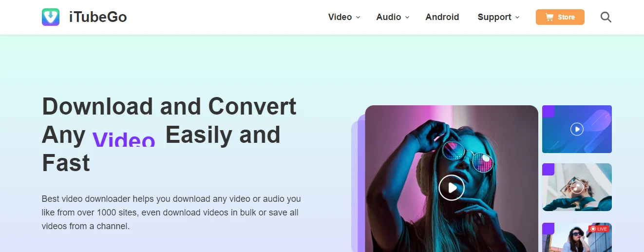Click the iTubeGo download logo icon
This screenshot has width=644, height=252.
[x=51, y=17]
